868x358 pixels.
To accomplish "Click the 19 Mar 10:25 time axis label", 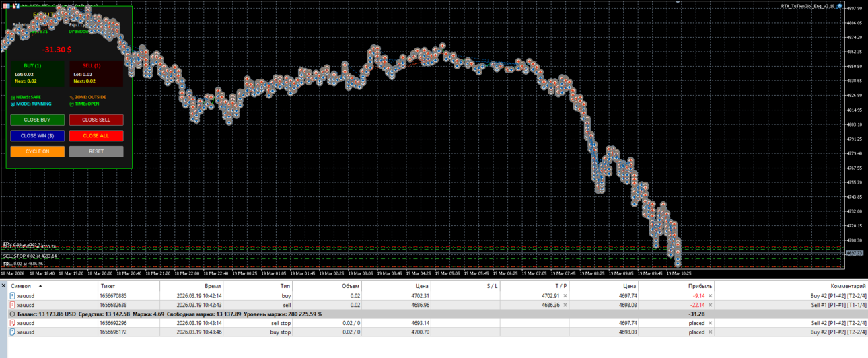I will [679, 274].
